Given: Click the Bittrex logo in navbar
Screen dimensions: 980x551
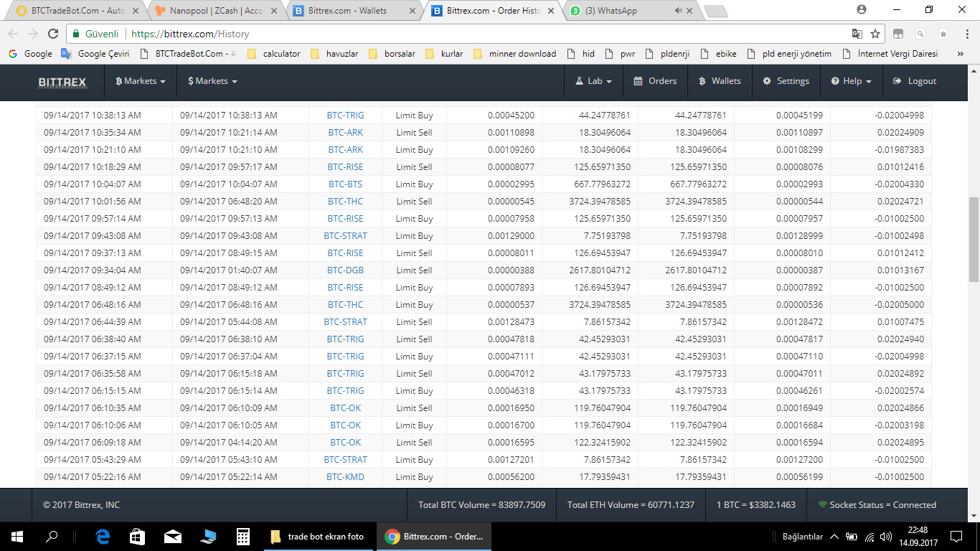Looking at the screenshot, I should [x=62, y=82].
